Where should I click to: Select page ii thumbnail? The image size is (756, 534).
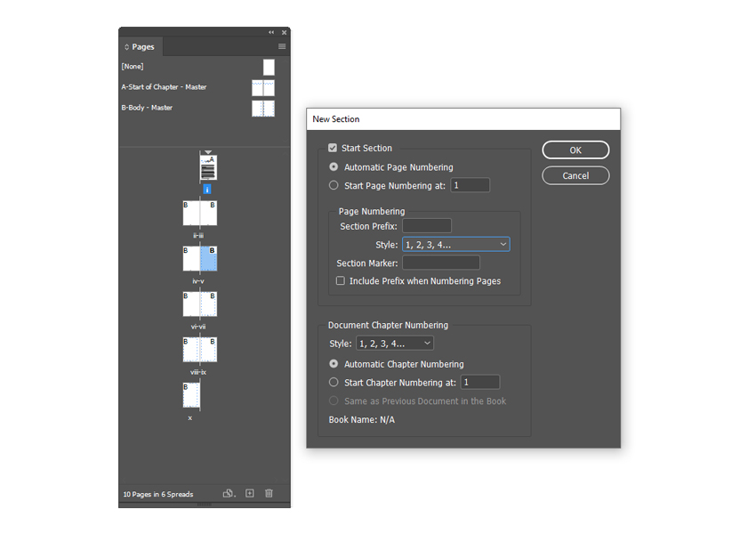click(x=191, y=214)
